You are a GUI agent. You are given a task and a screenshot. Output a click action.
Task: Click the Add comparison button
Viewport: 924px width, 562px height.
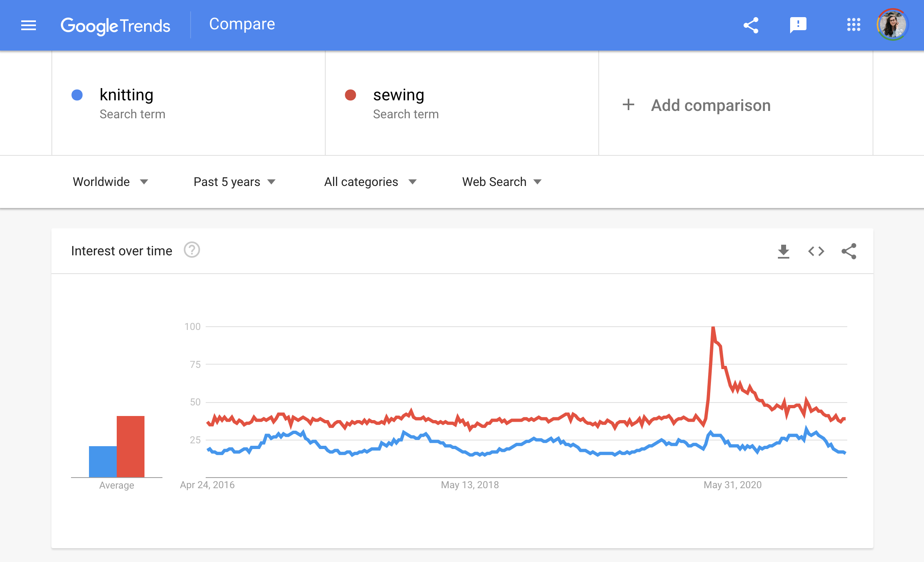pyautogui.click(x=711, y=105)
